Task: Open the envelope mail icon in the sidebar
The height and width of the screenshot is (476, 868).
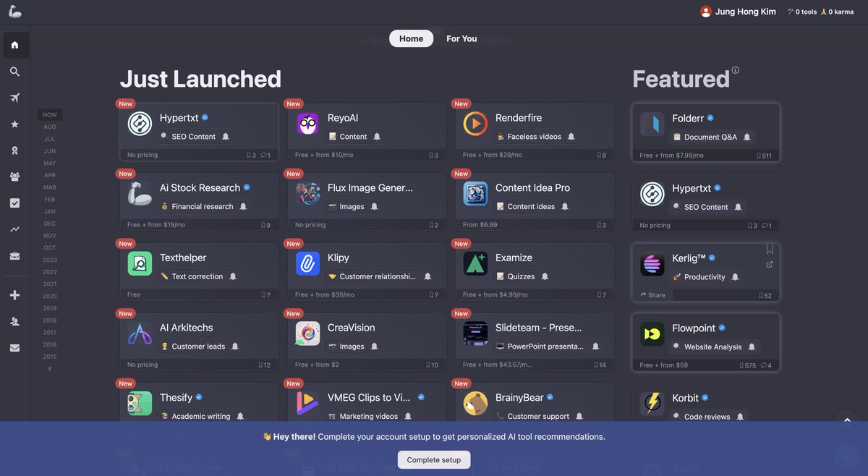Action: (x=14, y=348)
